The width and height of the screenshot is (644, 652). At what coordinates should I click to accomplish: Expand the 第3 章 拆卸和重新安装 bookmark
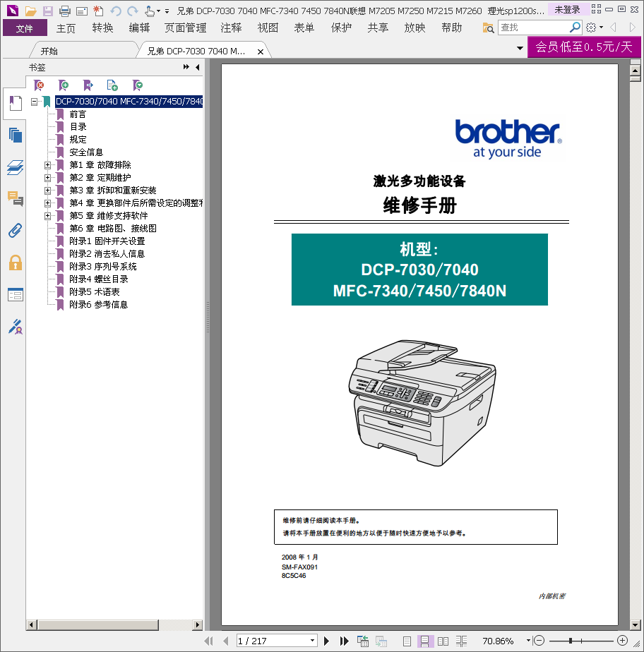point(47,191)
